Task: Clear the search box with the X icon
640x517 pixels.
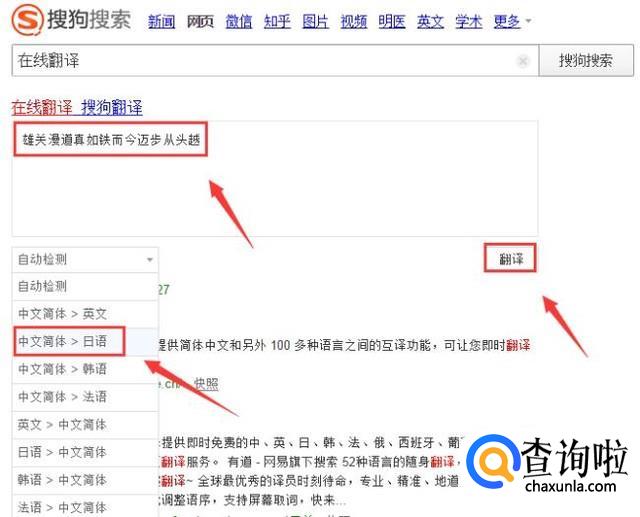Action: coord(523,61)
